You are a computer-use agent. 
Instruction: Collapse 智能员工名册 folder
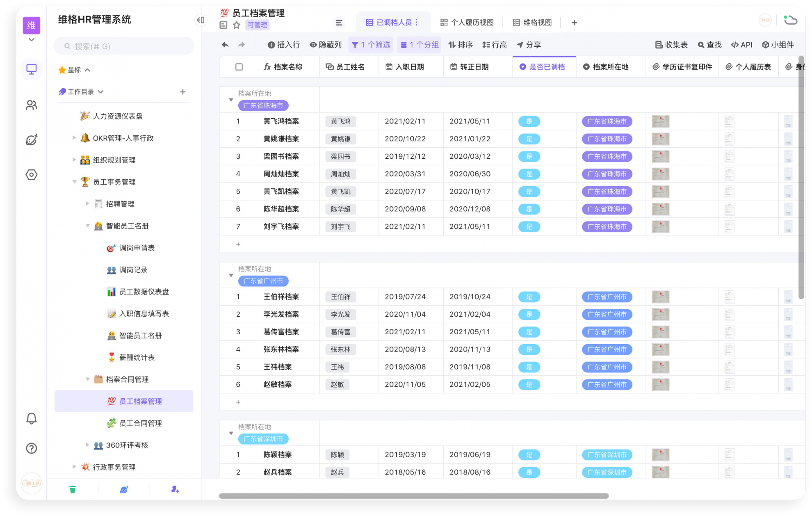point(87,226)
